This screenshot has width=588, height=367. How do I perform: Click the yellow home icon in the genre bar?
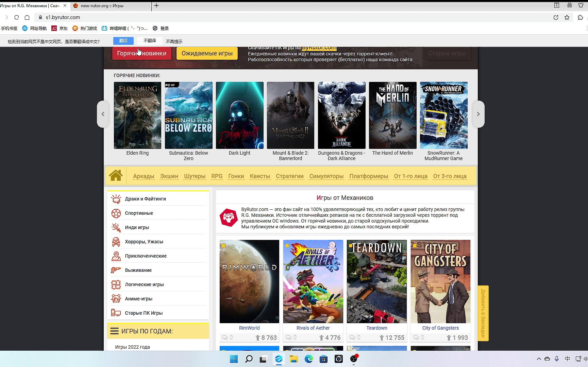tap(116, 176)
